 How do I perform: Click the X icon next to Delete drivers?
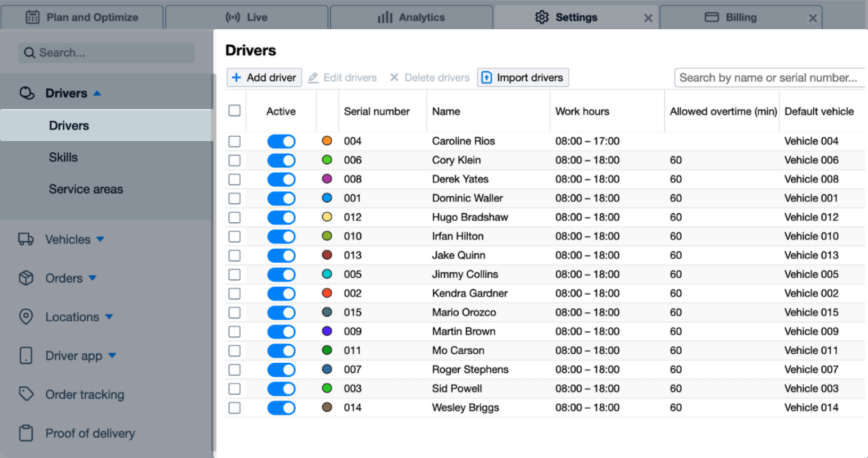click(394, 77)
